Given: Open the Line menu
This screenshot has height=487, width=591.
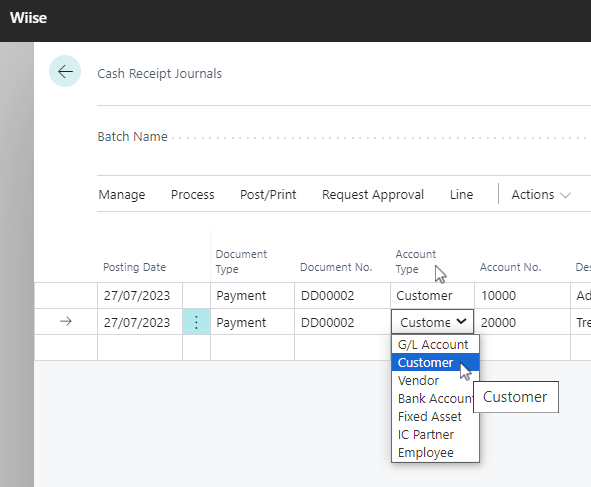Looking at the screenshot, I should pos(461,195).
